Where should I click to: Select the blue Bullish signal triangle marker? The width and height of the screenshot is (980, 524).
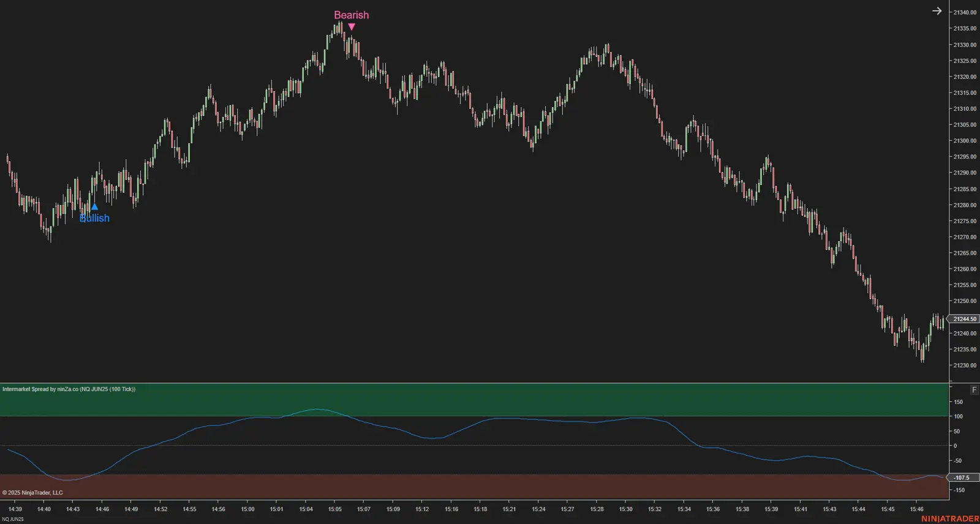tap(94, 207)
